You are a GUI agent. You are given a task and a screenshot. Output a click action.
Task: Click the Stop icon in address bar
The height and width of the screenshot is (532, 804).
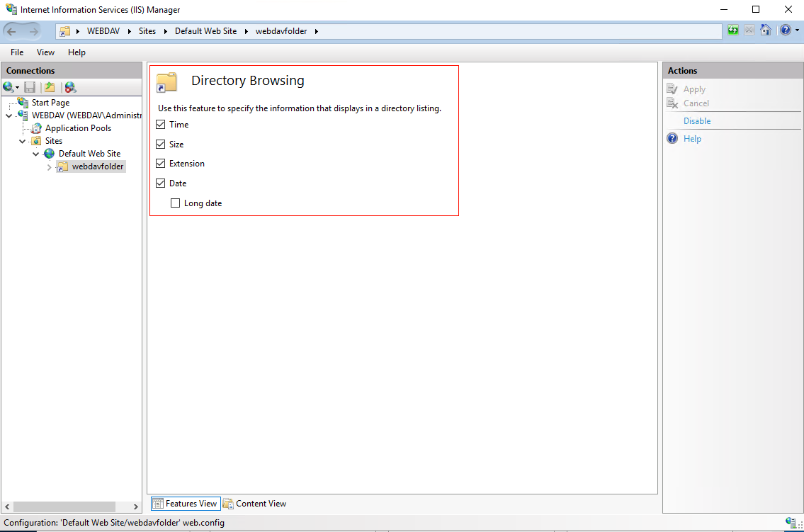point(749,30)
